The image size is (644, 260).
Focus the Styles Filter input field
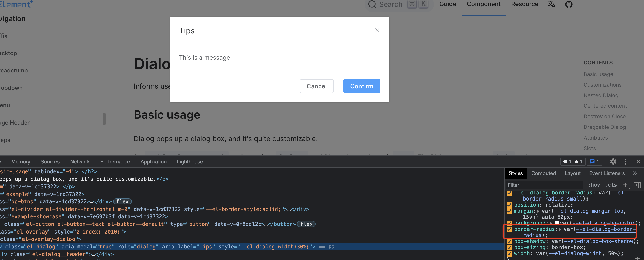point(543,185)
